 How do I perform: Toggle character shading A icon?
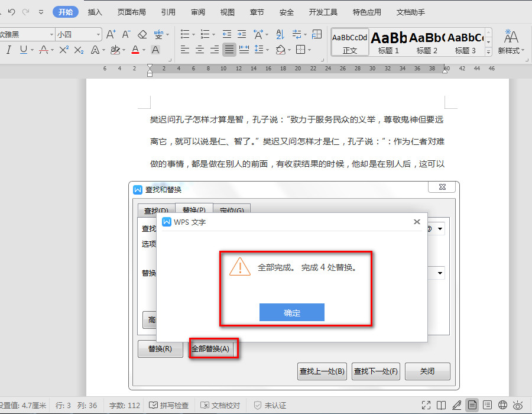pyautogui.click(x=155, y=50)
